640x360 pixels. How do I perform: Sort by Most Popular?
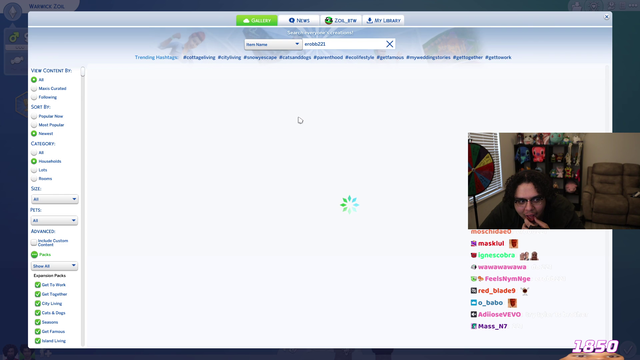(x=34, y=125)
